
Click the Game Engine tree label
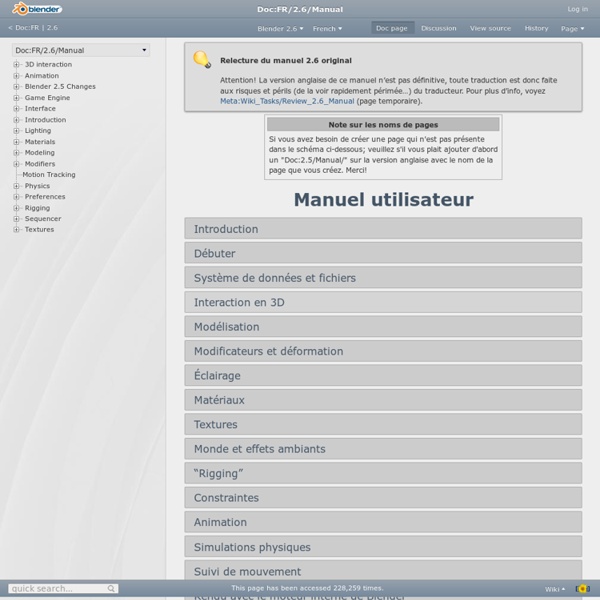point(47,98)
